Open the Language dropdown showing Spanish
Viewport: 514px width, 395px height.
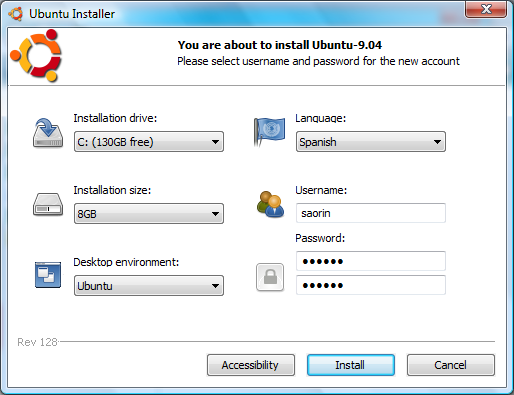coord(371,142)
